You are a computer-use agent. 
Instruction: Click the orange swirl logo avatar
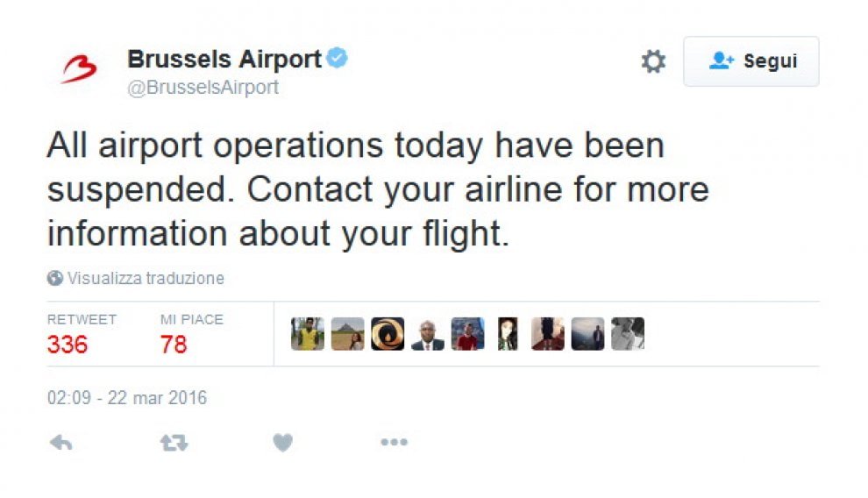(388, 334)
